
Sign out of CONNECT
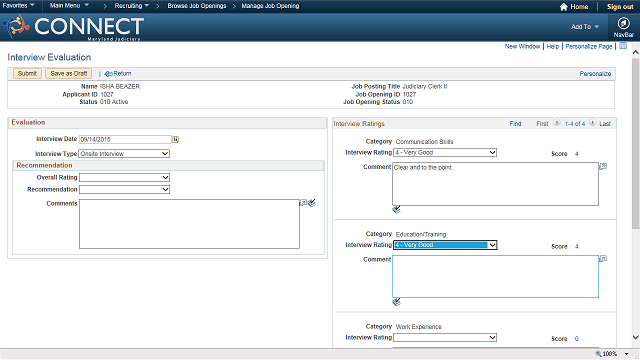tap(620, 7)
